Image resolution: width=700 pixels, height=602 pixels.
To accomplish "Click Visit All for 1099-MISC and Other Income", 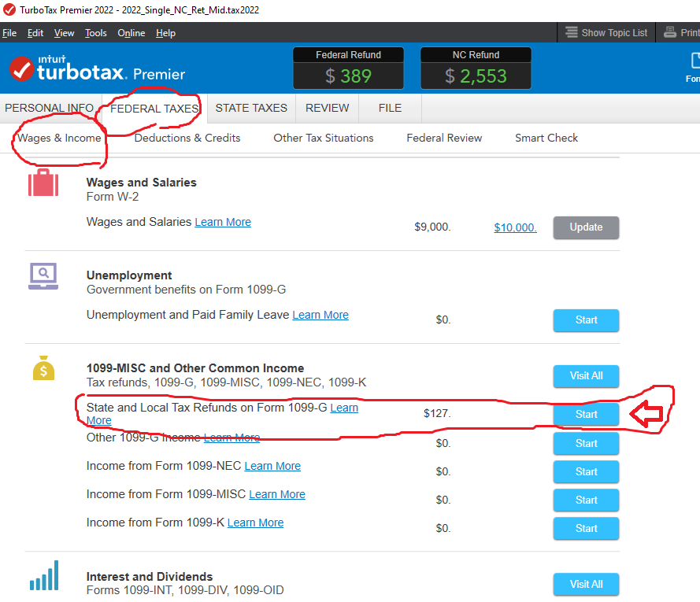I will click(586, 376).
